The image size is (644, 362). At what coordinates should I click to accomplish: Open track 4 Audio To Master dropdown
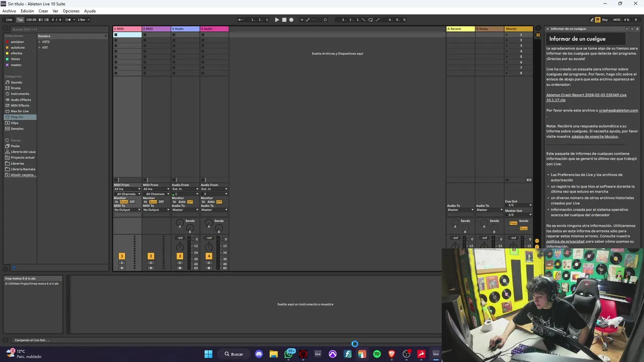click(214, 210)
